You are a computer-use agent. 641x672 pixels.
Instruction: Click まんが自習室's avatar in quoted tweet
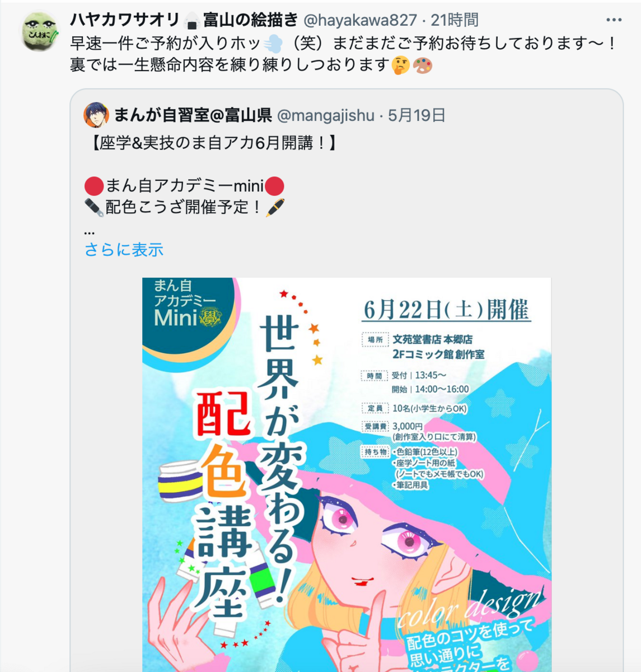96,115
